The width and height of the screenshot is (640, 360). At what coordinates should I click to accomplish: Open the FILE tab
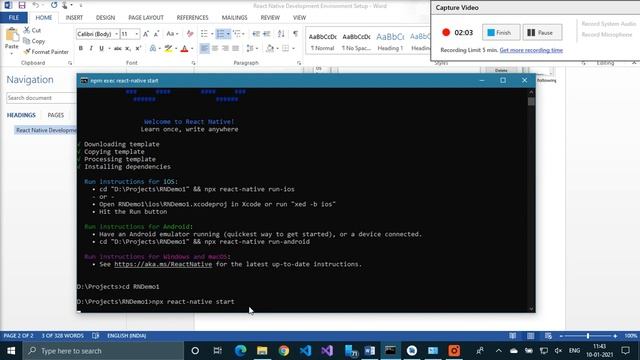coord(14,18)
